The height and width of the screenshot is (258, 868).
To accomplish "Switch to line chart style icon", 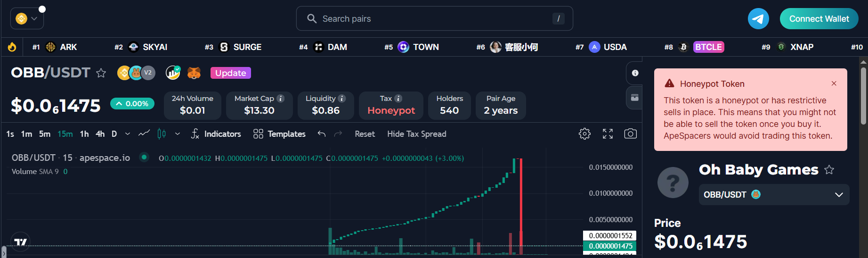I will 144,133.
